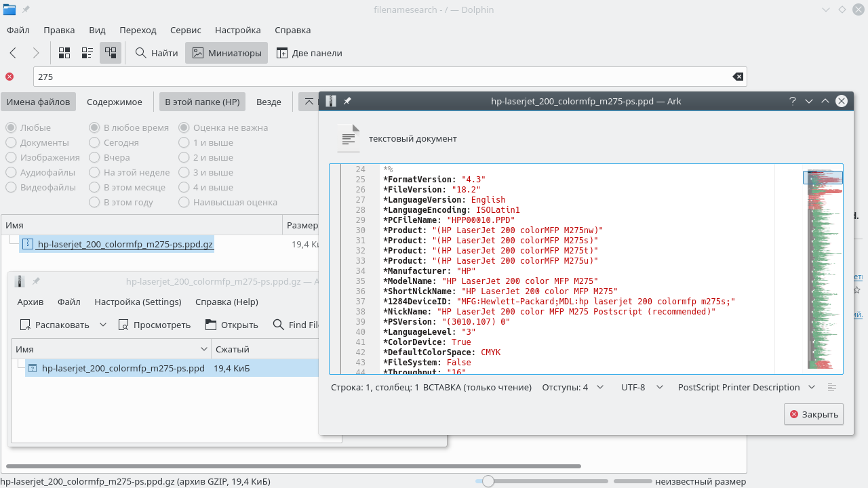The image size is (868, 488).
Task: Adjust the Dolphin zoom slider
Action: pyautogui.click(x=487, y=481)
